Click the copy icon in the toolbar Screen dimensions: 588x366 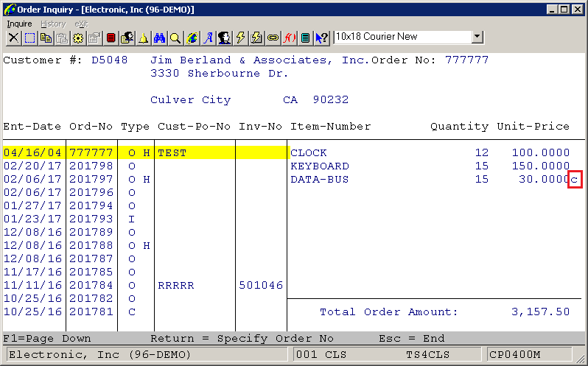46,38
